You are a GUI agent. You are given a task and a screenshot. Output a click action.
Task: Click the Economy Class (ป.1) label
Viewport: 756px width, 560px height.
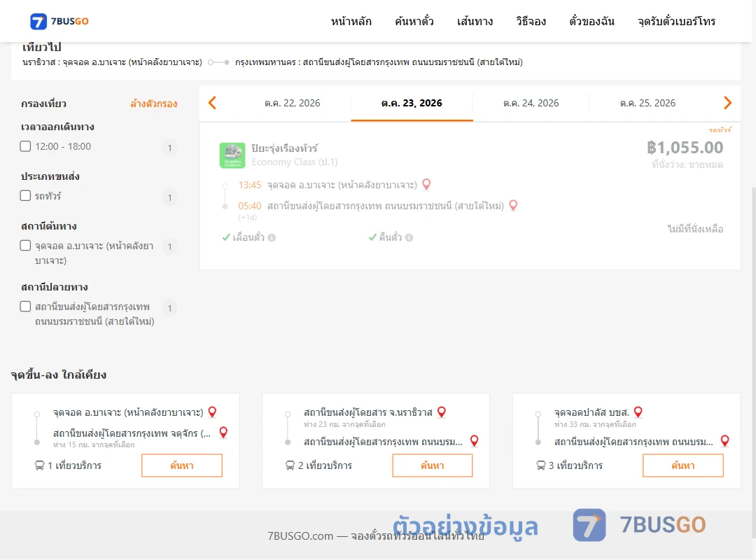295,162
